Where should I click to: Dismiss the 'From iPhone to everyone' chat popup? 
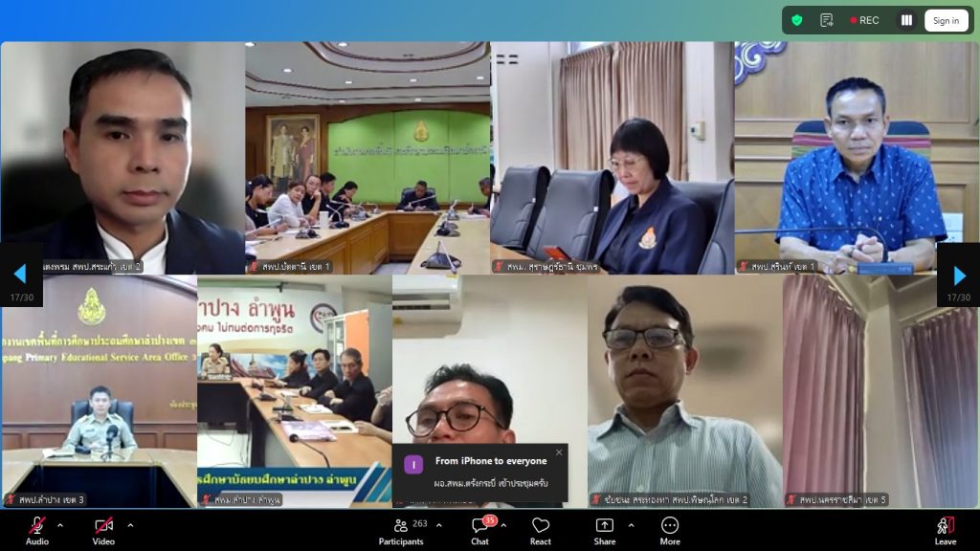[559, 452]
